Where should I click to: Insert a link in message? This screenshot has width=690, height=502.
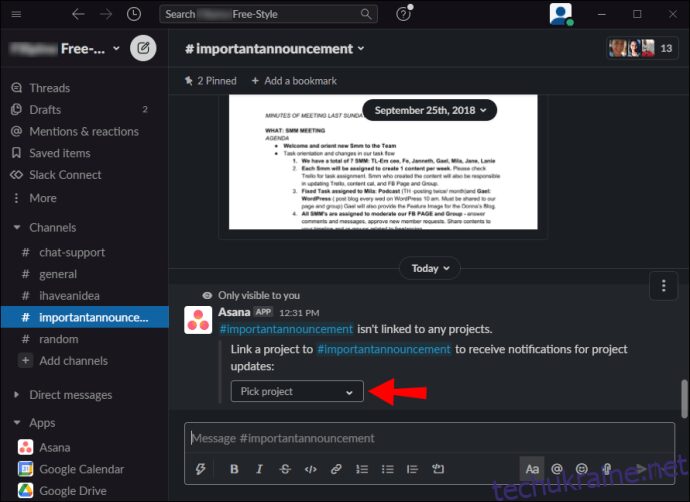tap(336, 469)
